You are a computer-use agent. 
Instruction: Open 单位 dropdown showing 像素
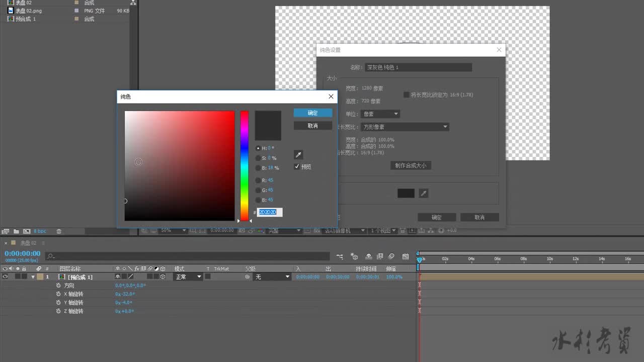(380, 114)
